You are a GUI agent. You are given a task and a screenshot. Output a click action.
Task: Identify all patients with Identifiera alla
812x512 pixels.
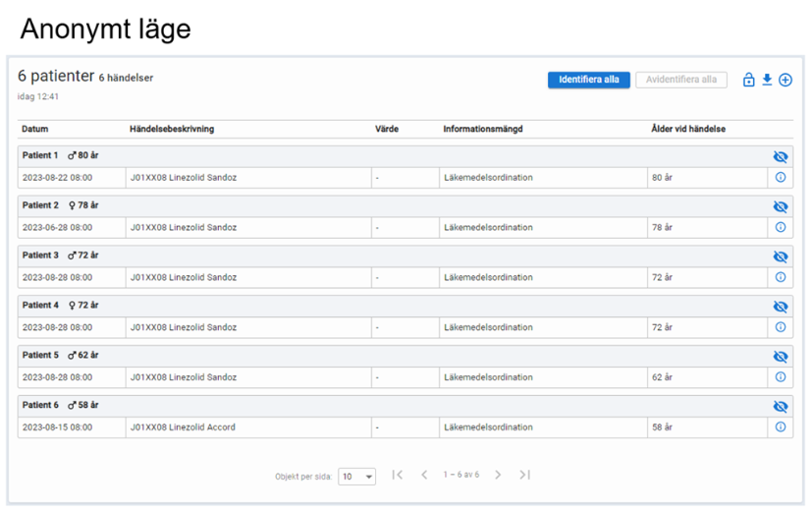pyautogui.click(x=589, y=80)
